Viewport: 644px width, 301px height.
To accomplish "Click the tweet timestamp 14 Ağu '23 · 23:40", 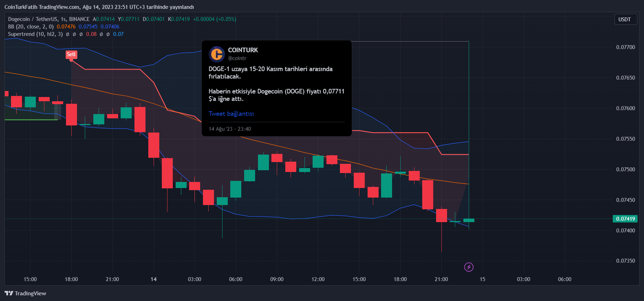I will click(230, 129).
